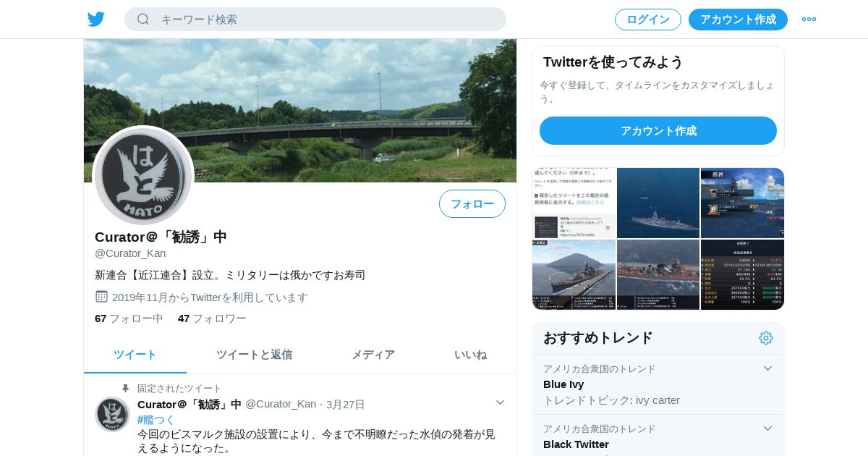This screenshot has width=868, height=456.
Task: Click the Twitter bird logo
Action: click(96, 20)
